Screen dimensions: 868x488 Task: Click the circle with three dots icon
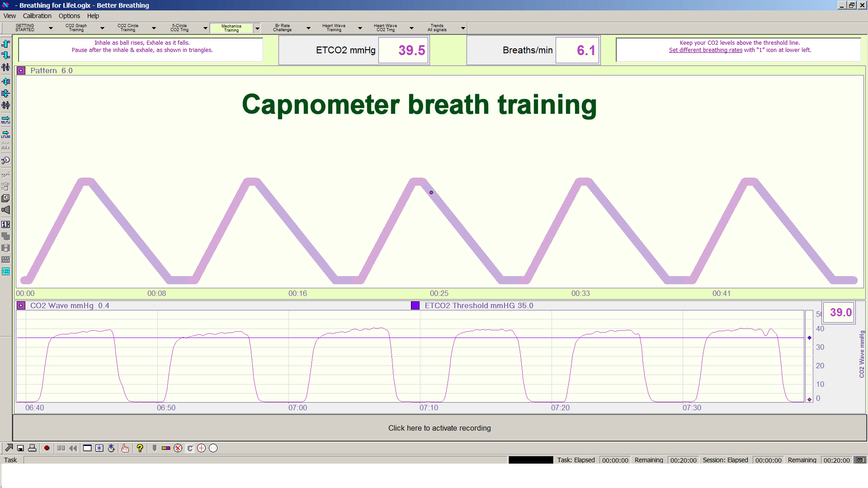tap(213, 448)
